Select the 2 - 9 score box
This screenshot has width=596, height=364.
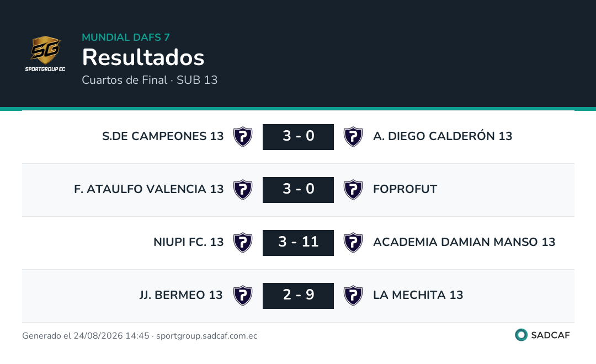298,296
